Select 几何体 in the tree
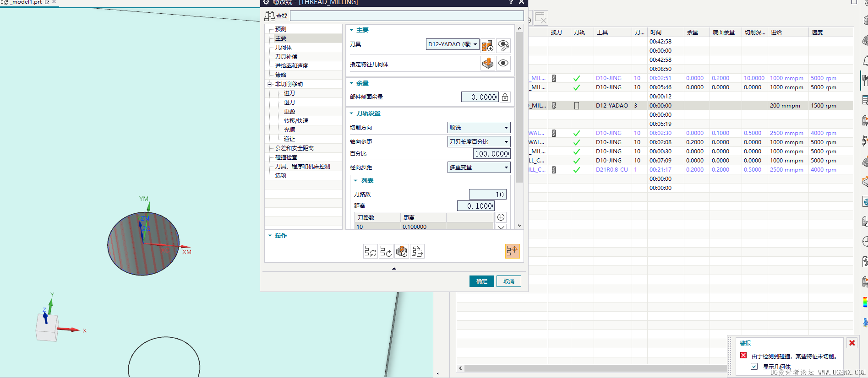This screenshot has height=378, width=868. click(284, 48)
